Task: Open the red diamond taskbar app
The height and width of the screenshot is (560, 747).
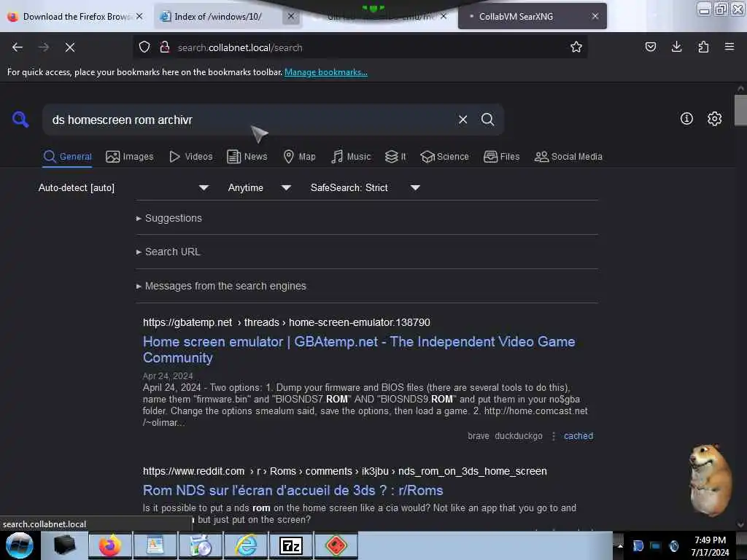Action: [336, 545]
